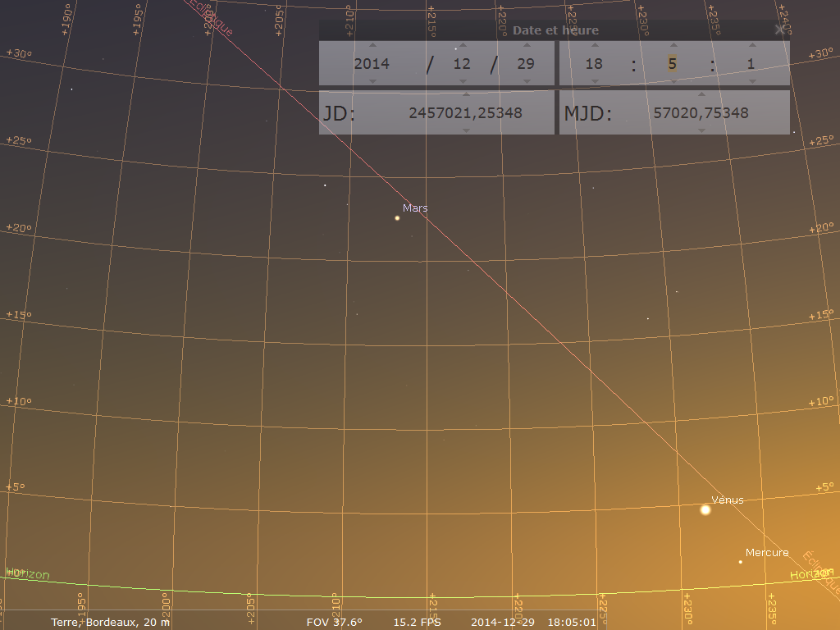Viewport: 840px width, 630px height.
Task: Increase the minutes with the up arrow
Action: click(x=673, y=46)
